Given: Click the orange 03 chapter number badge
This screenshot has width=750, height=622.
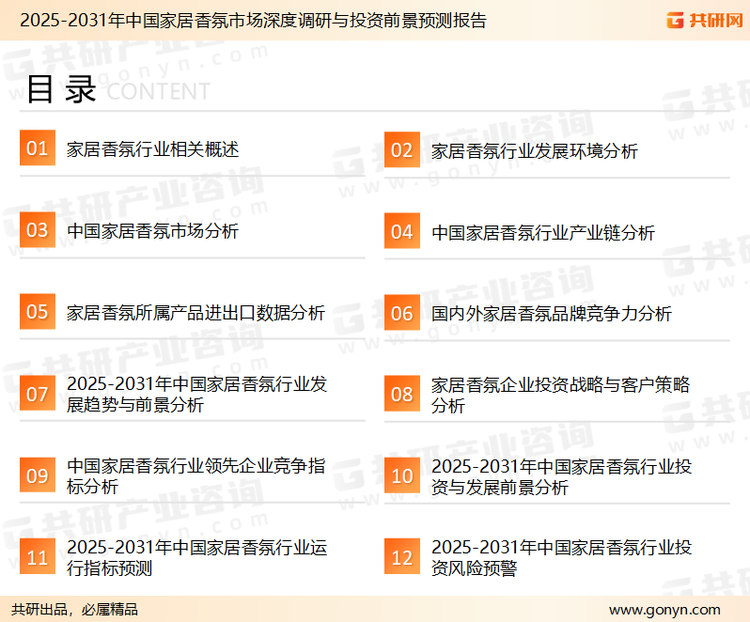Looking at the screenshot, I should pyautogui.click(x=37, y=230).
